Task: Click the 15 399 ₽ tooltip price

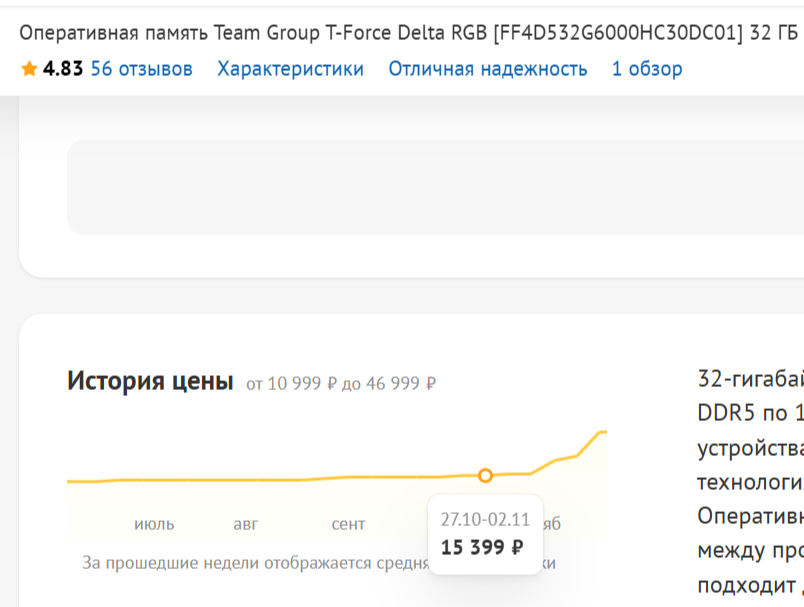Action: click(x=482, y=548)
